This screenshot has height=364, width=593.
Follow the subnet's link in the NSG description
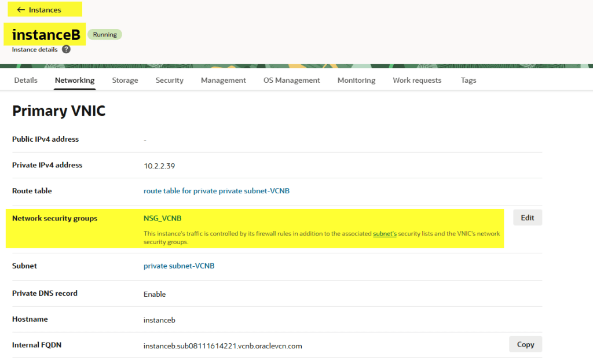coord(385,234)
